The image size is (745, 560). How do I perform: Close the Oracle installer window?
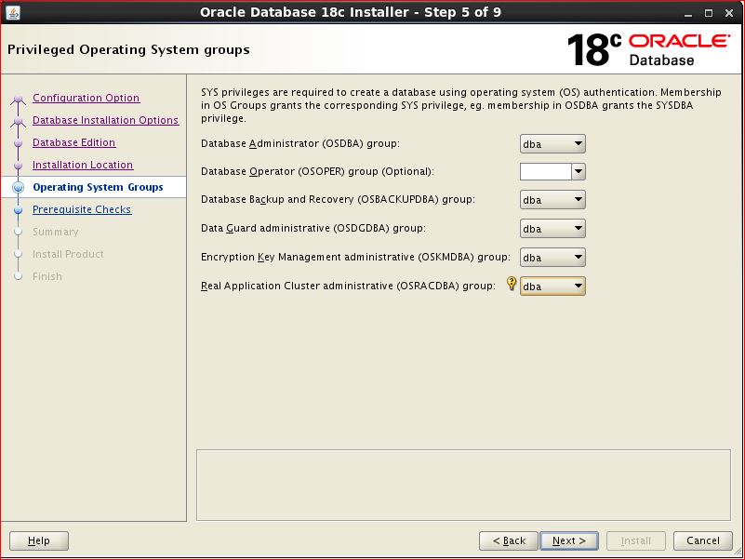pos(730,12)
